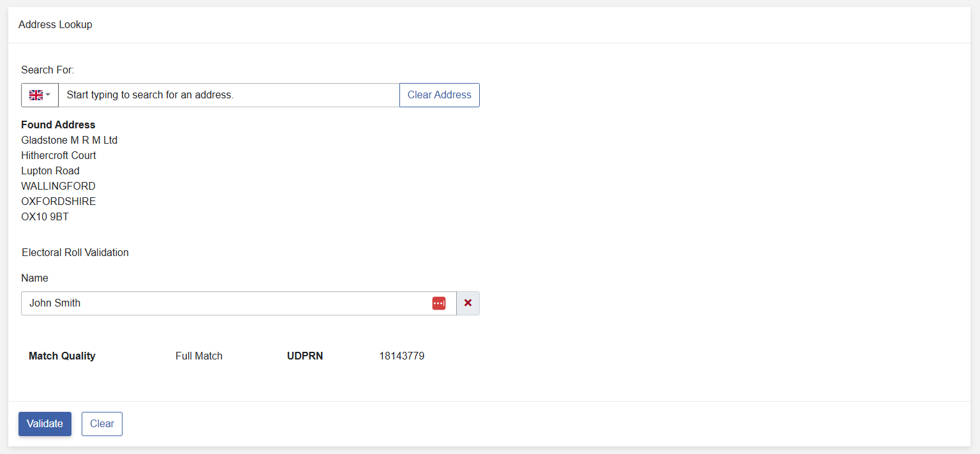Click the WALLINGFORD town line
The height and width of the screenshot is (454, 980).
coord(58,186)
